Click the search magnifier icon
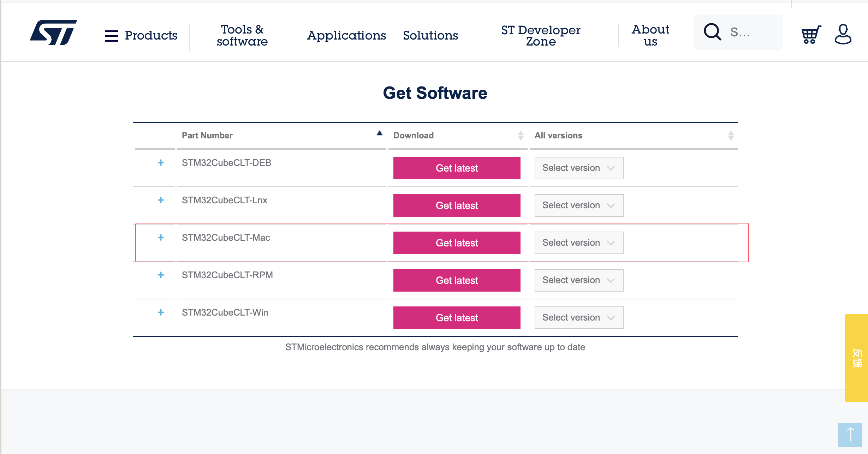The width and height of the screenshot is (868, 454). (x=713, y=32)
